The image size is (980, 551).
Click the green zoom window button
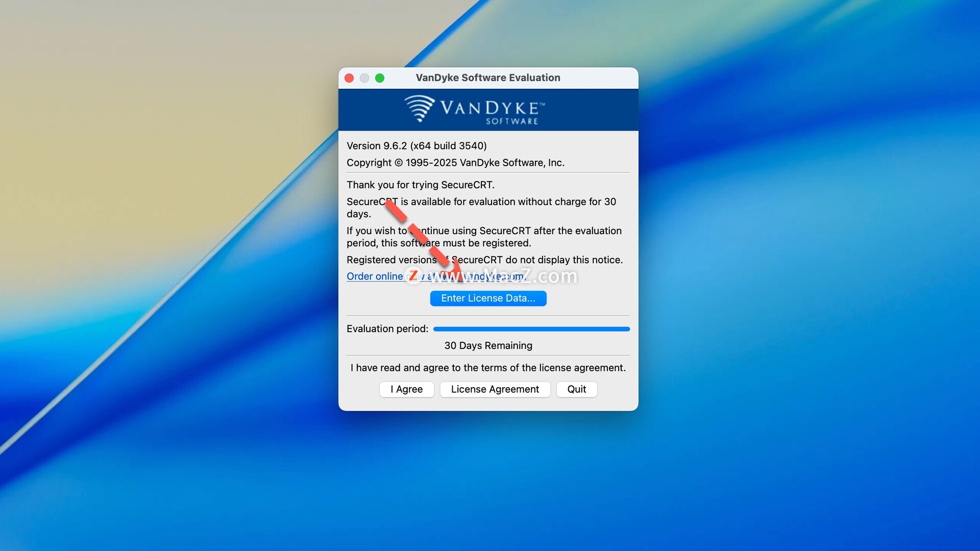click(x=380, y=78)
